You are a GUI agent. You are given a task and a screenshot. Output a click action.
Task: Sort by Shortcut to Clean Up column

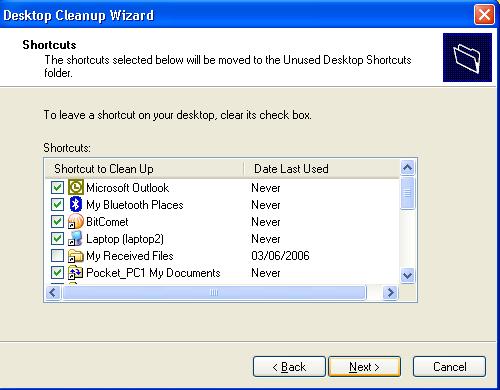point(145,169)
